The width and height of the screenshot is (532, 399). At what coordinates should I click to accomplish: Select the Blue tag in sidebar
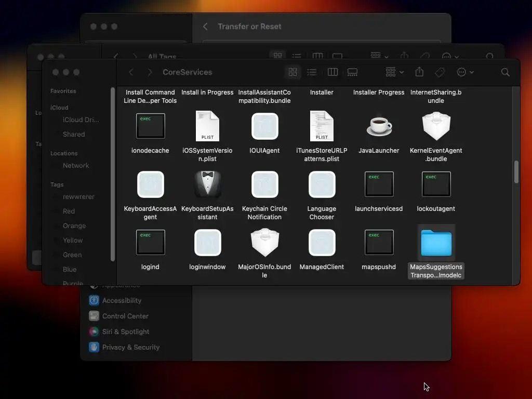point(70,270)
